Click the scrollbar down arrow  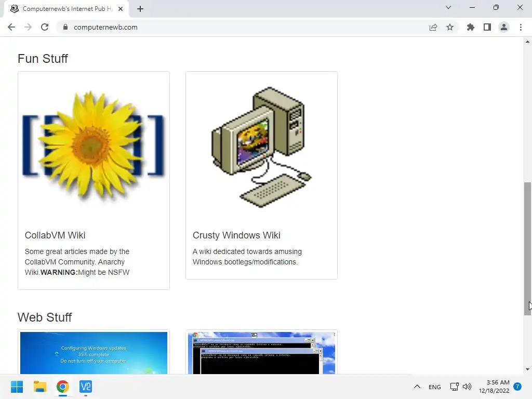point(527,369)
